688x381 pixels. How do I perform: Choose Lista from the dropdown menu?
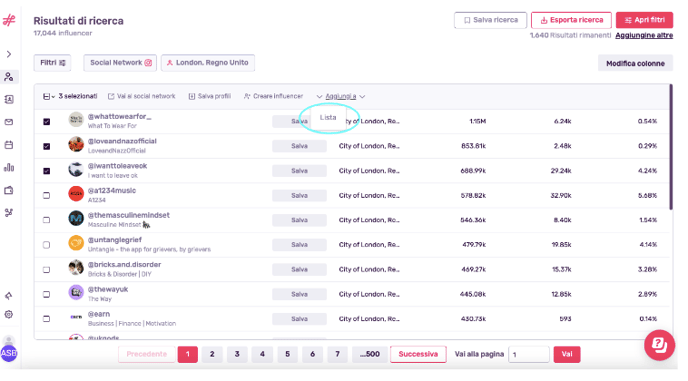tap(328, 118)
